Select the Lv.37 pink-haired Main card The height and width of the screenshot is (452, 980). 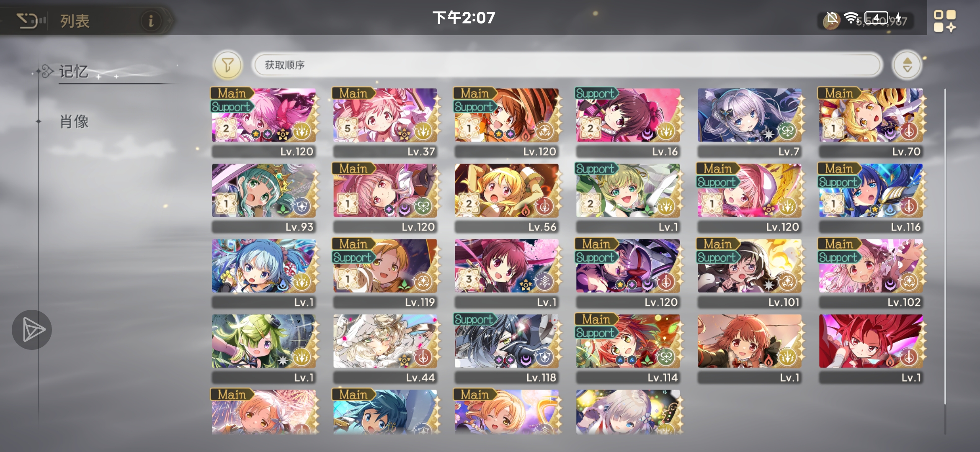[x=385, y=122]
